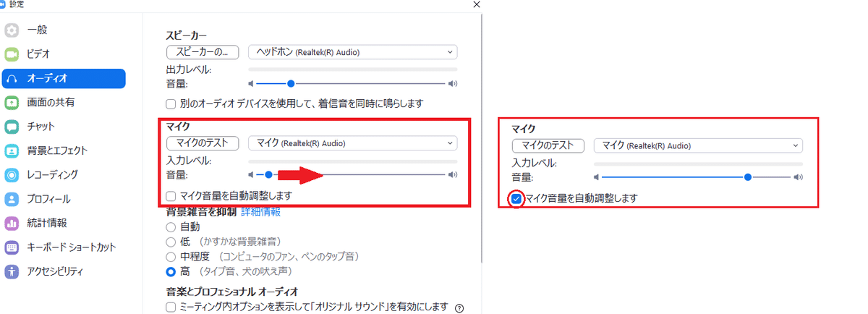This screenshot has height=314, width=868.
Task: Click mic 音量 slider handle in right panel
Action: [x=748, y=177]
